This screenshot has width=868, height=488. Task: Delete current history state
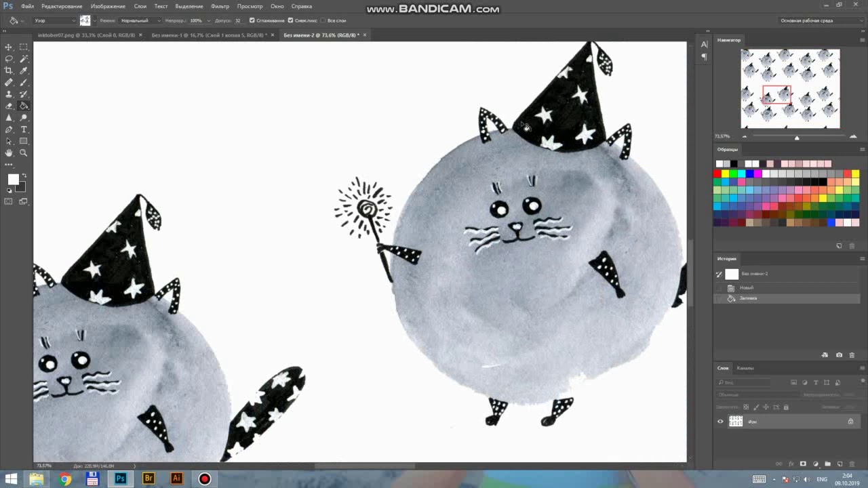(852, 355)
